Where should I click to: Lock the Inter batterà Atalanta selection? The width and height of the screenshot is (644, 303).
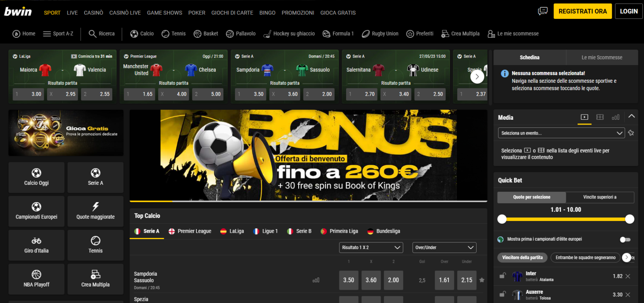tap(503, 276)
